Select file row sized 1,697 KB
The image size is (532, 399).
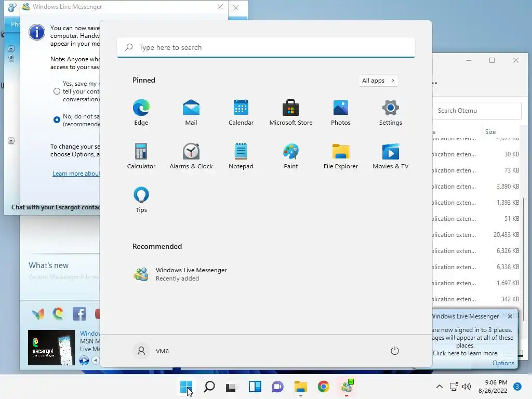[x=476, y=283]
